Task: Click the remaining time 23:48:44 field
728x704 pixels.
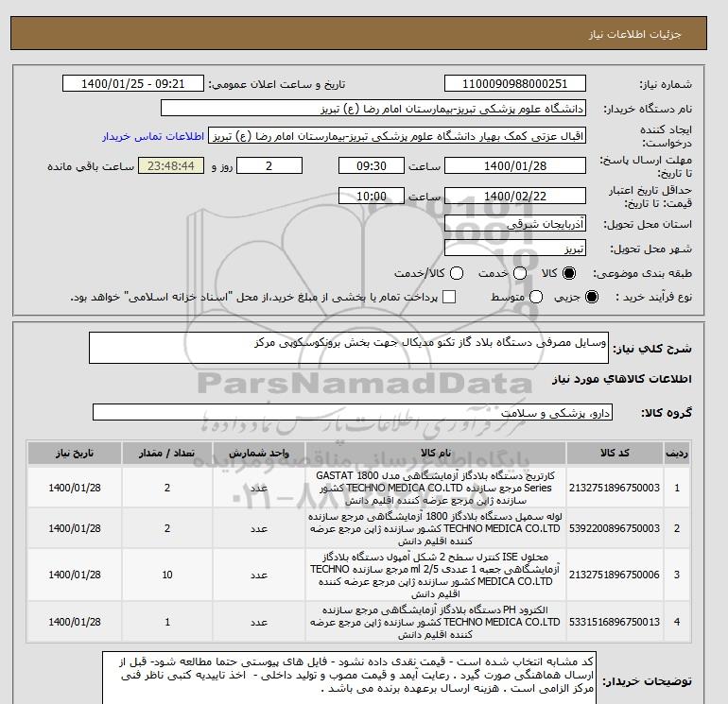Action: point(171,165)
